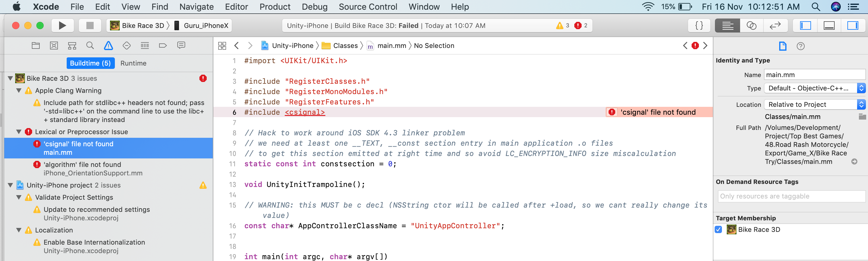
Task: Jump to next issue arrow
Action: [x=705, y=46]
